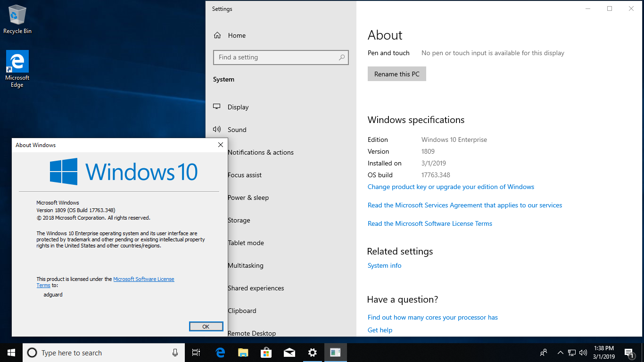Open the Action Center notifications icon

[628, 353]
